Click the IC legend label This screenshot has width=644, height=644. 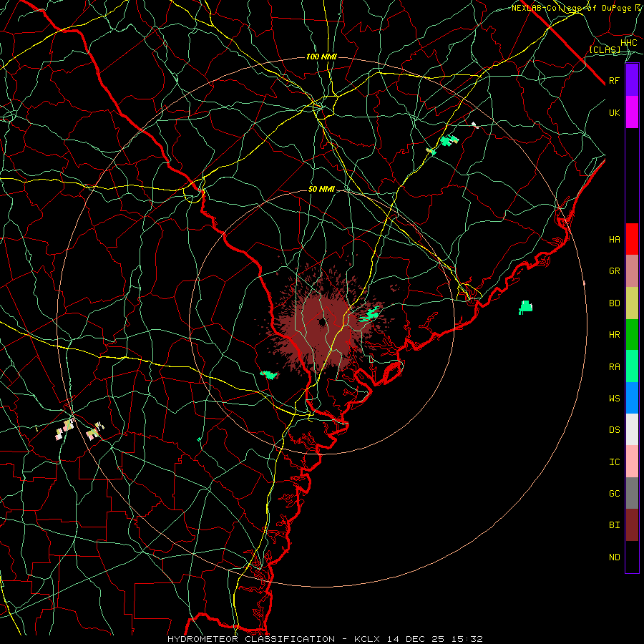pos(614,462)
